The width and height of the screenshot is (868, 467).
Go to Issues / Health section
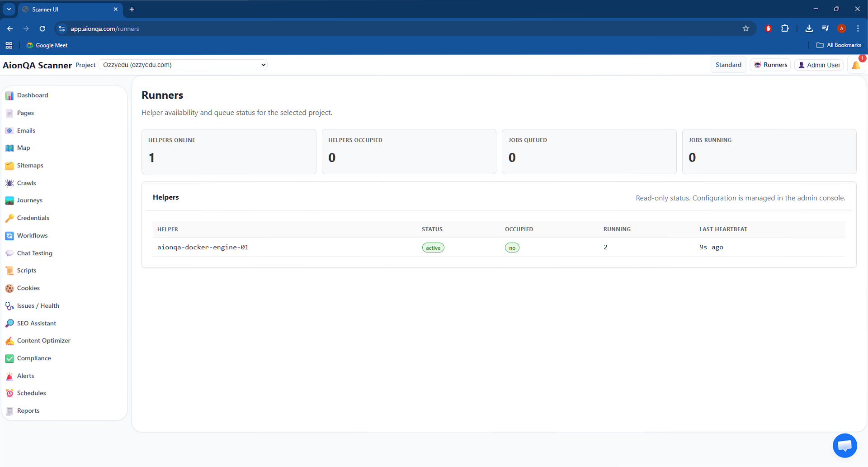(38, 306)
